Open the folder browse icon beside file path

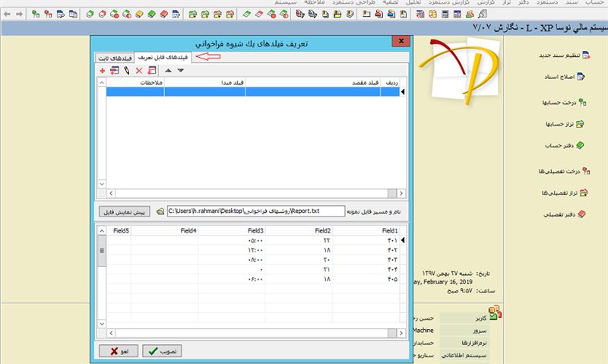point(160,211)
